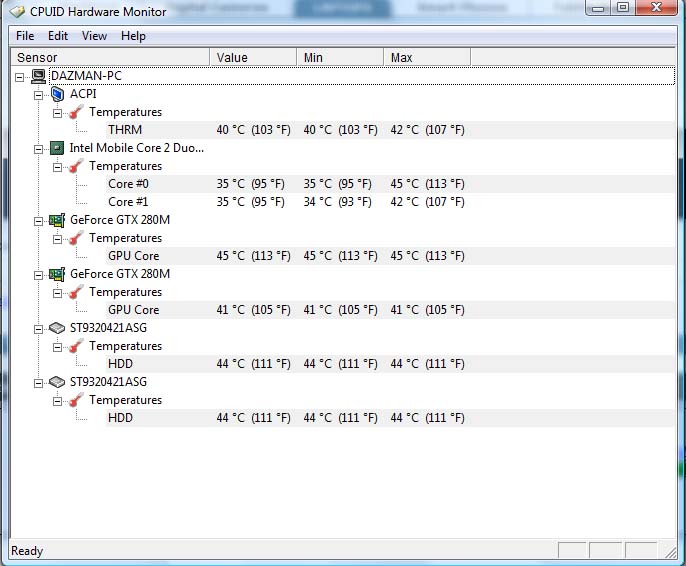Select GPU Core row reading 45 °C

pos(389,256)
